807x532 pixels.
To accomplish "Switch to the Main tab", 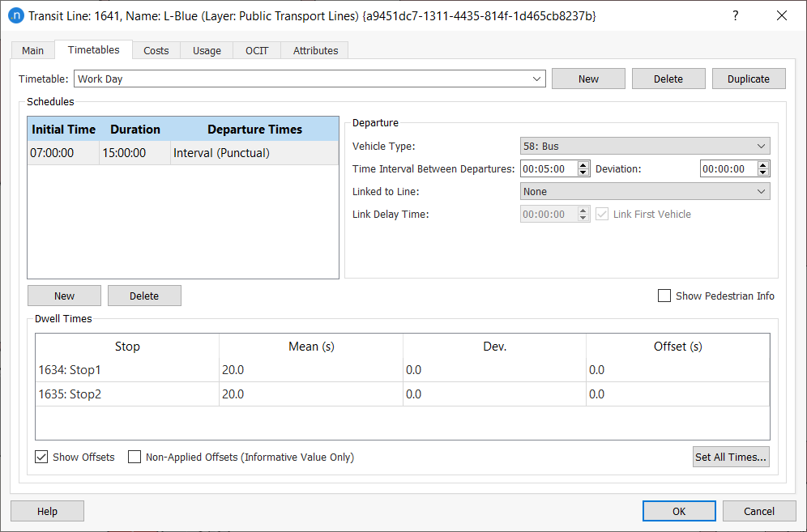I will (x=33, y=50).
